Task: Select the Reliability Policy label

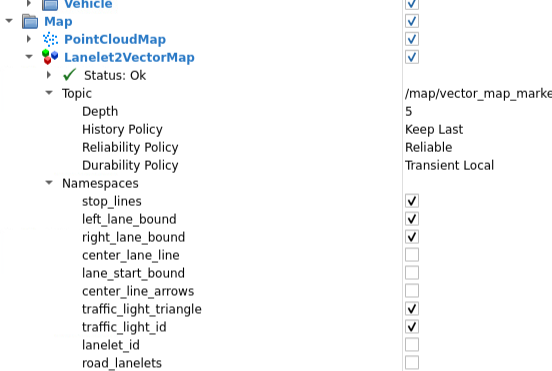Action: (130, 147)
